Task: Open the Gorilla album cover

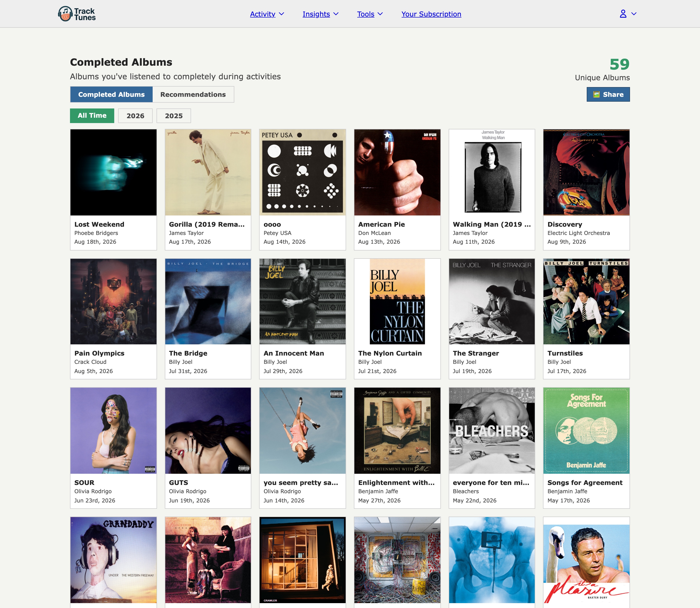Action: (208, 172)
